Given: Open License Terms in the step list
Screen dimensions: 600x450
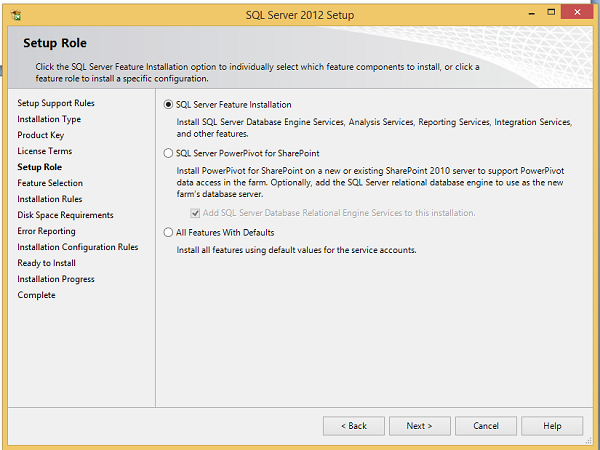Looking at the screenshot, I should 44,151.
